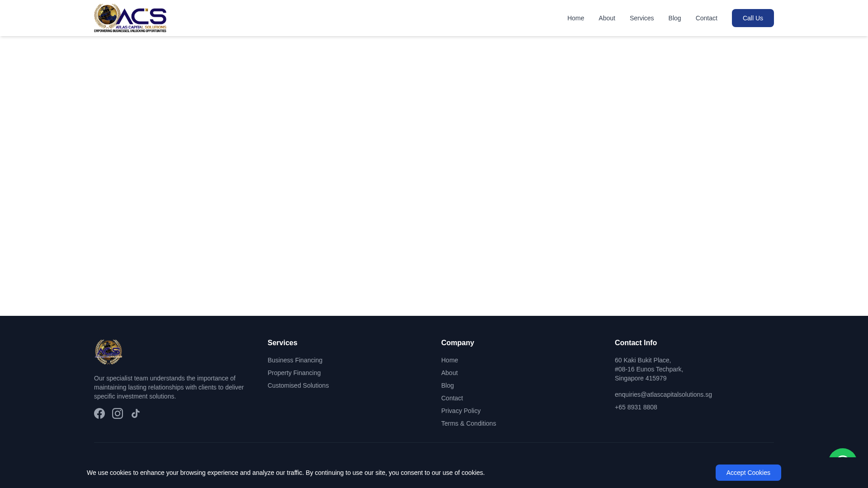Click the enquiries@atlascapitalsolutions.sg email address
Image resolution: width=868 pixels, height=488 pixels.
pyautogui.click(x=663, y=394)
